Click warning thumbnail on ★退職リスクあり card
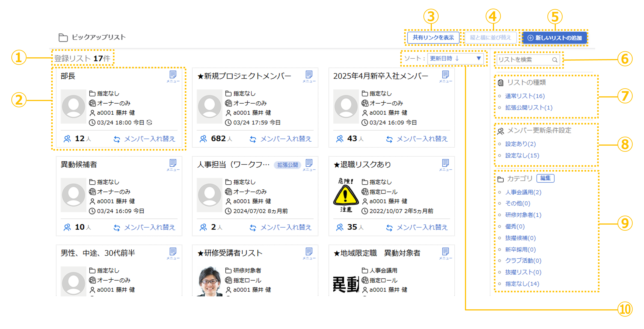This screenshot has height=329, width=644. 346,195
